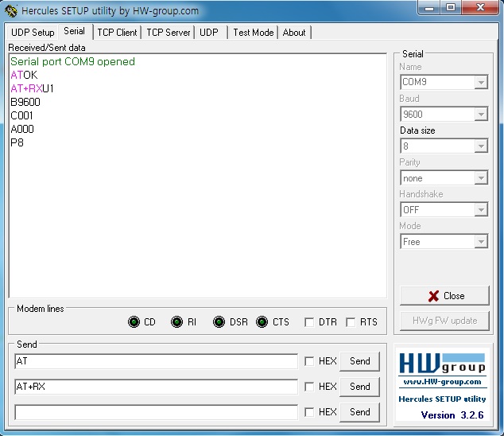Send the AT+RX command
This screenshot has height=436, width=504.
[359, 387]
